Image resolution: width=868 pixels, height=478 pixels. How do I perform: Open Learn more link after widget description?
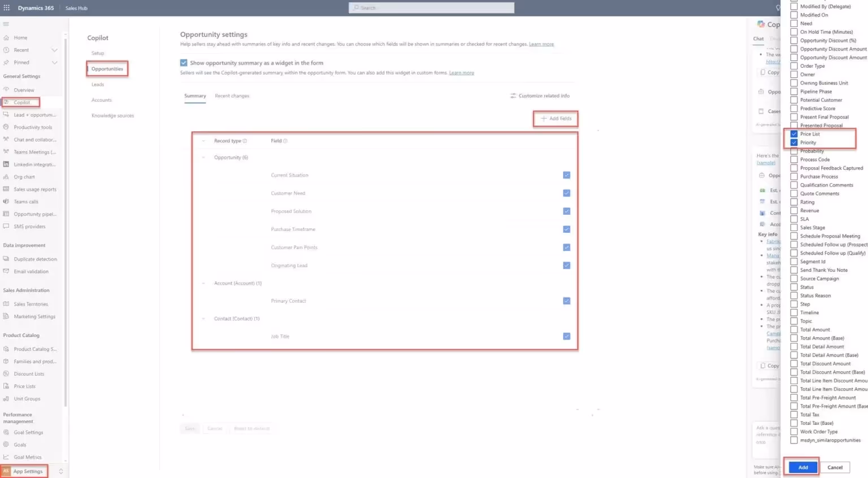point(462,73)
